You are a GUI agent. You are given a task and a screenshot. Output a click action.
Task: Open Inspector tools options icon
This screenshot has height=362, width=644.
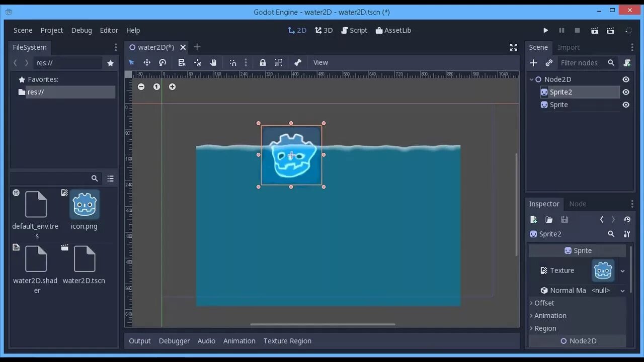[x=627, y=234]
